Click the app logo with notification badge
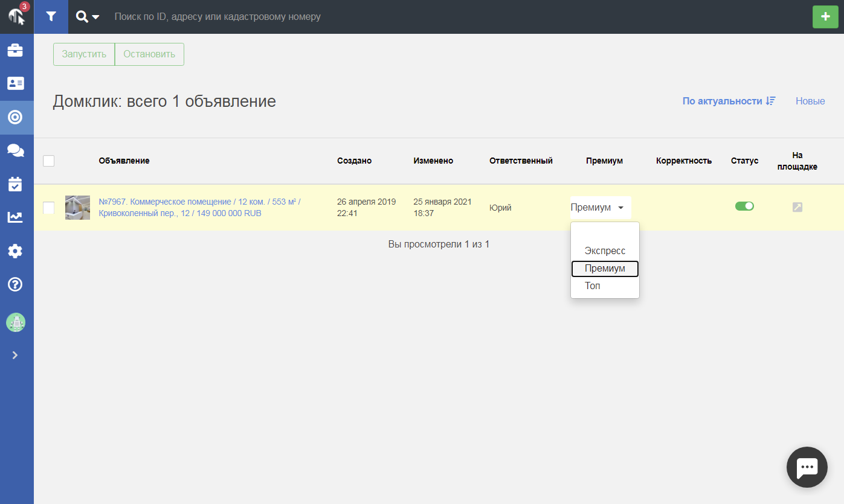This screenshot has height=504, width=844. (16, 16)
